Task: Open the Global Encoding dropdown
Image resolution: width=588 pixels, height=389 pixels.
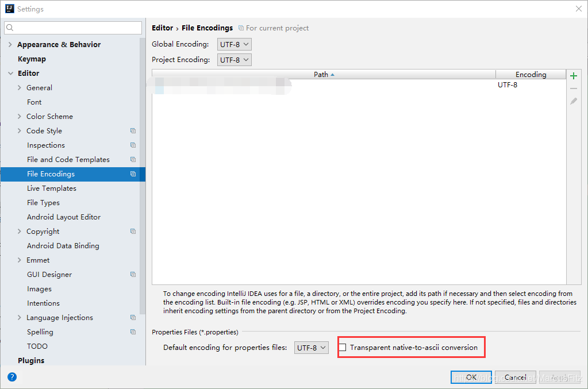Action: coord(235,44)
